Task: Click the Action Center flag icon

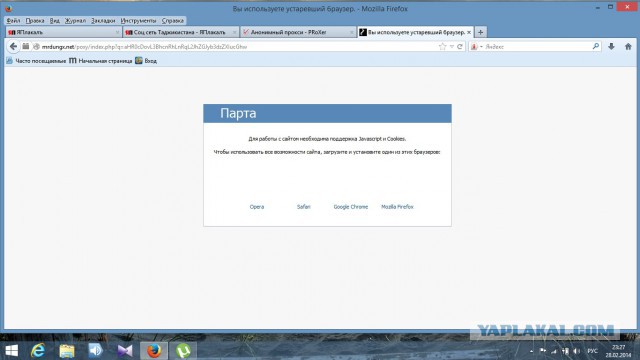Action: point(543,351)
